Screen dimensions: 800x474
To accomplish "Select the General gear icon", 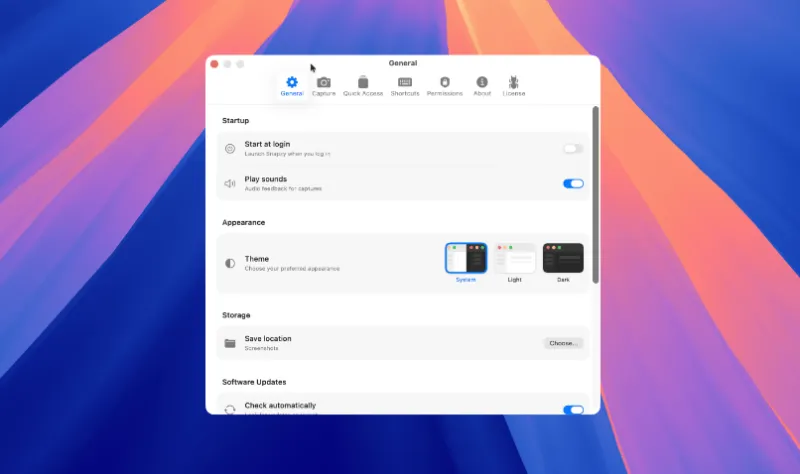I will [292, 82].
